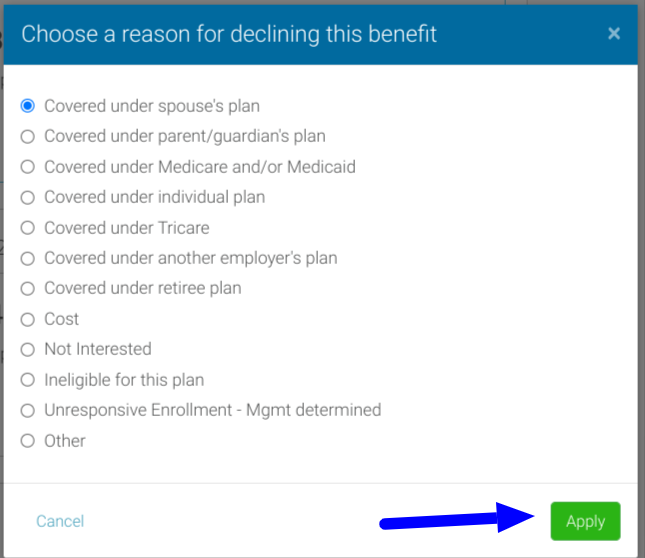645x558 pixels.
Task: Select the another employer's plan radio button
Action: [28, 258]
